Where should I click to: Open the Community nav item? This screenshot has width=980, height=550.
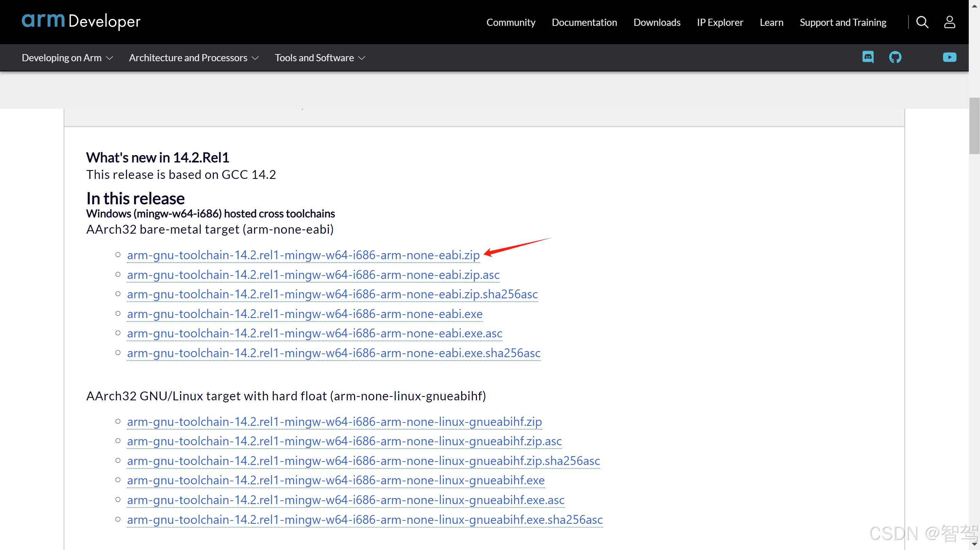(511, 22)
